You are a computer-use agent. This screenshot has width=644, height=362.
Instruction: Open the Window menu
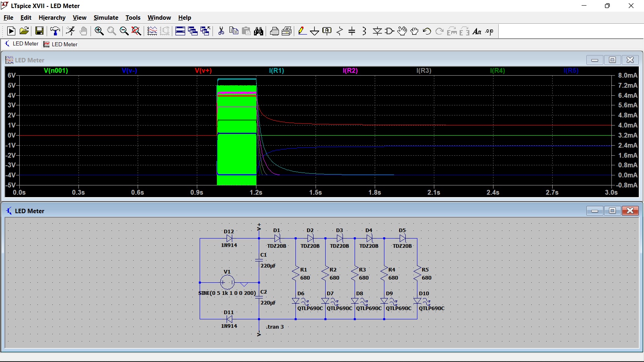[159, 18]
